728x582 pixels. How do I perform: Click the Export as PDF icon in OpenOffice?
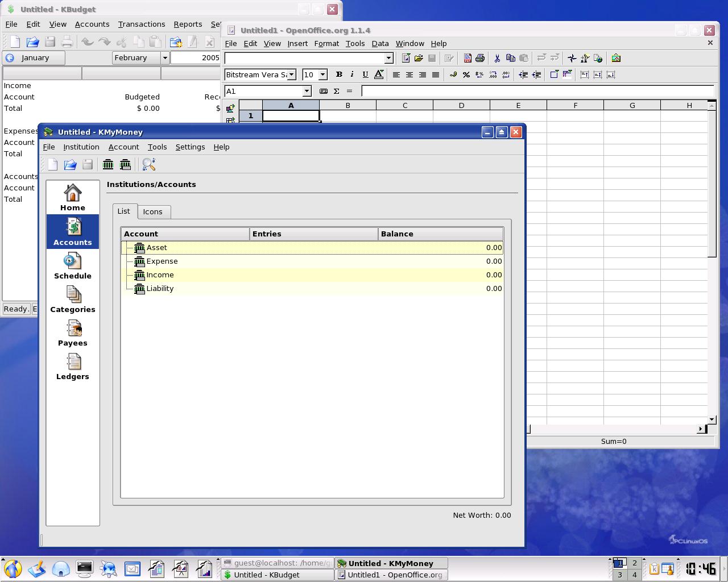(468, 58)
